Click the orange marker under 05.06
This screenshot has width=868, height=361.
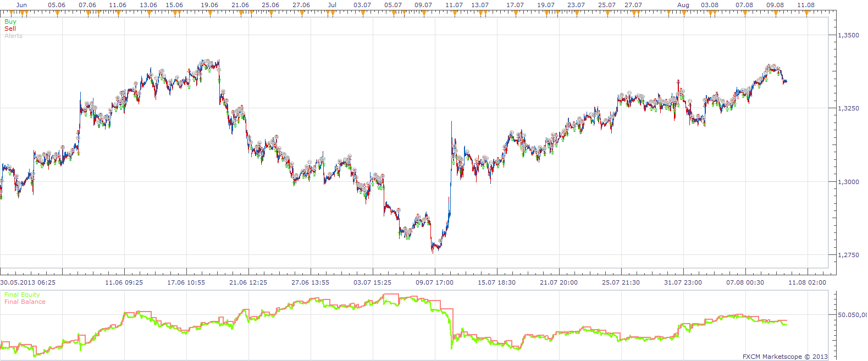coord(57,13)
